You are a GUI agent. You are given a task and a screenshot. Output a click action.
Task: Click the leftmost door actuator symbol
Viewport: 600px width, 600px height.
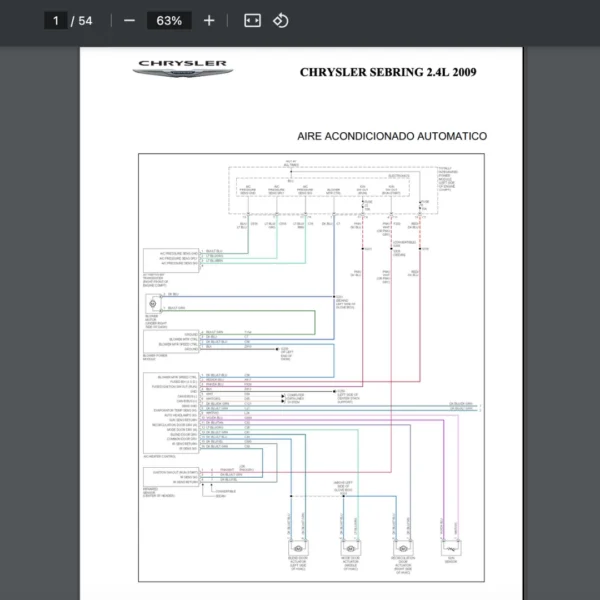(297, 549)
